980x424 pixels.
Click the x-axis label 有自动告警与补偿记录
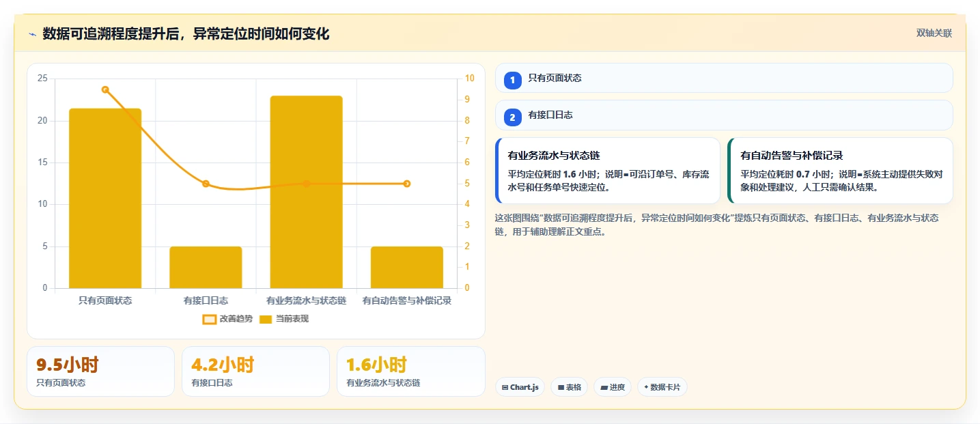(406, 300)
